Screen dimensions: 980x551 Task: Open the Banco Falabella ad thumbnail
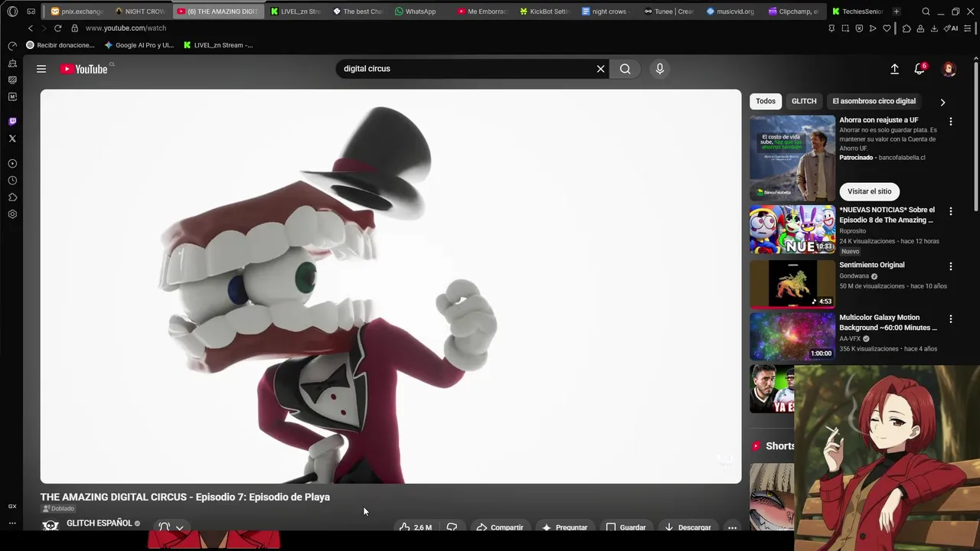pos(792,158)
